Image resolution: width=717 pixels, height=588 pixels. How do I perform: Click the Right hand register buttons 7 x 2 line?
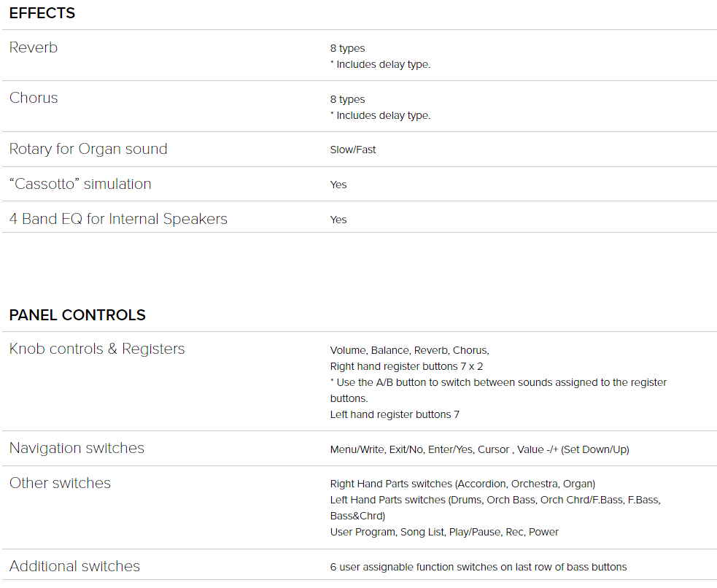tap(406, 366)
